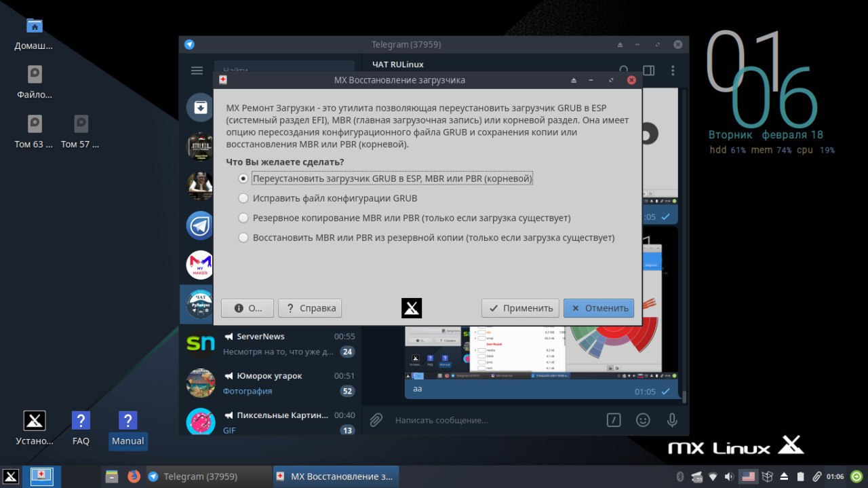Launch Firefox from taskbar

coord(133,476)
